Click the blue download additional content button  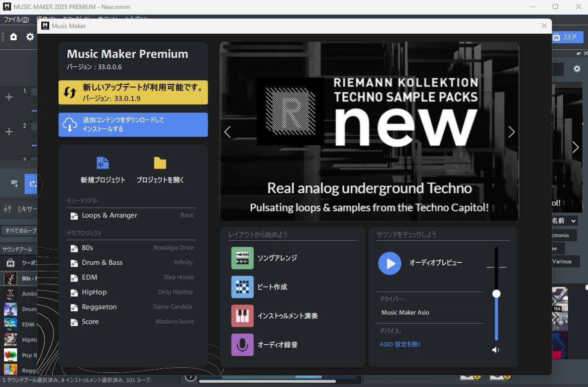[133, 125]
